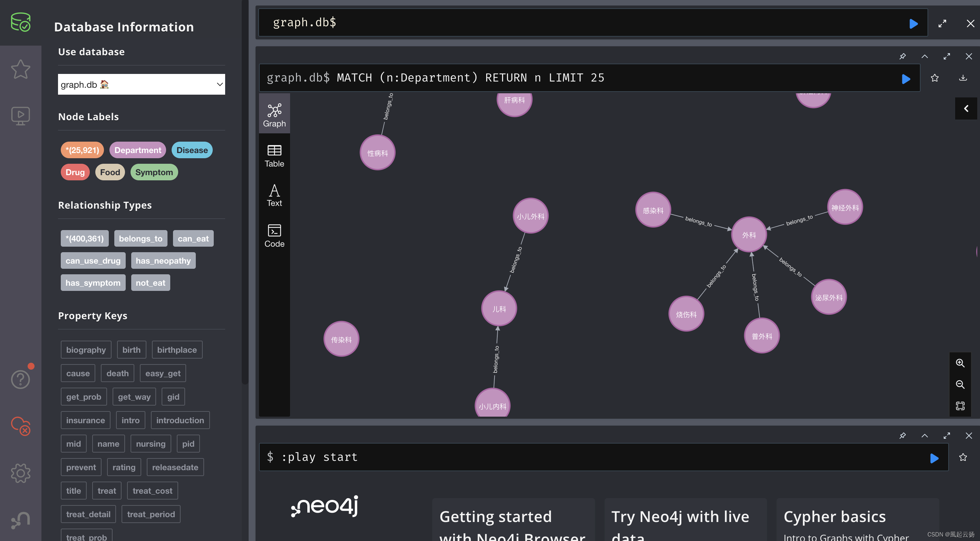The width and height of the screenshot is (980, 541).
Task: Star the MATCH Department query as favorite
Action: coord(934,78)
